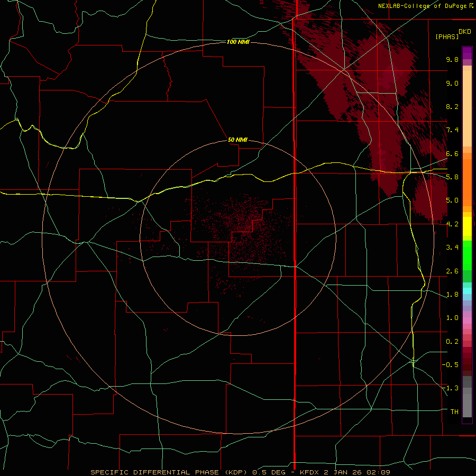
Task: Click the 9.0 value on the scale
Action: 452,83
